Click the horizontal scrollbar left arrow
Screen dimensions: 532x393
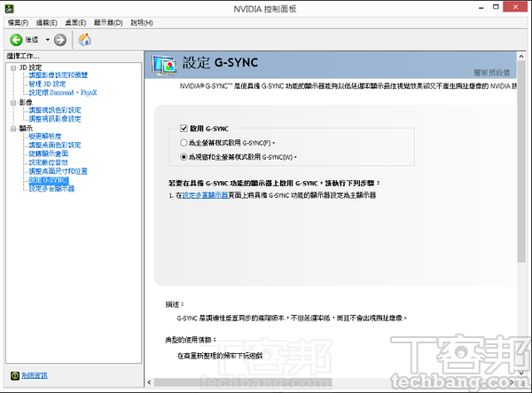pyautogui.click(x=149, y=382)
